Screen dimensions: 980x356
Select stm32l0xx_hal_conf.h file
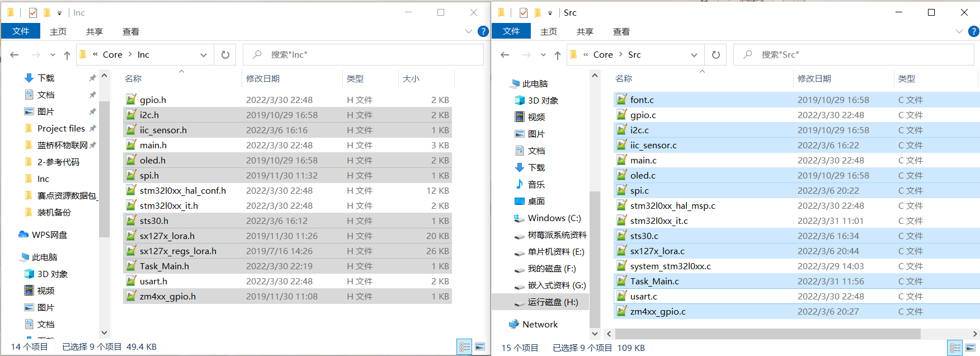tap(288, 190)
